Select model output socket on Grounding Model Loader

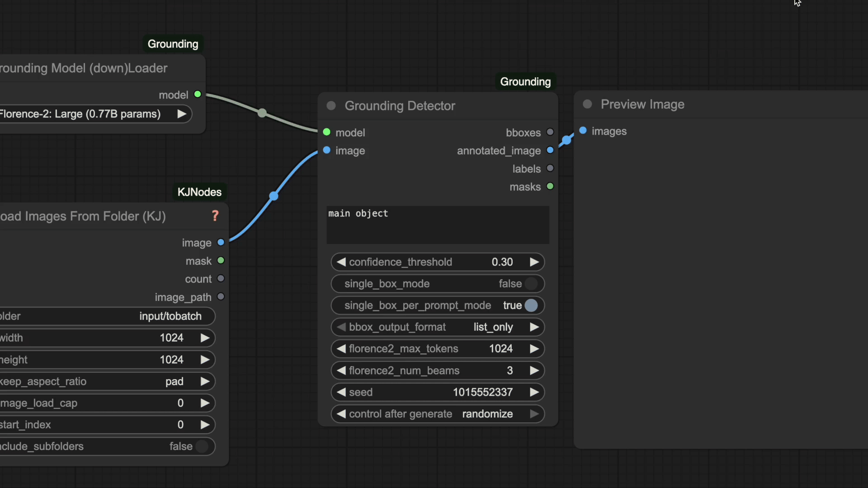coord(198,94)
